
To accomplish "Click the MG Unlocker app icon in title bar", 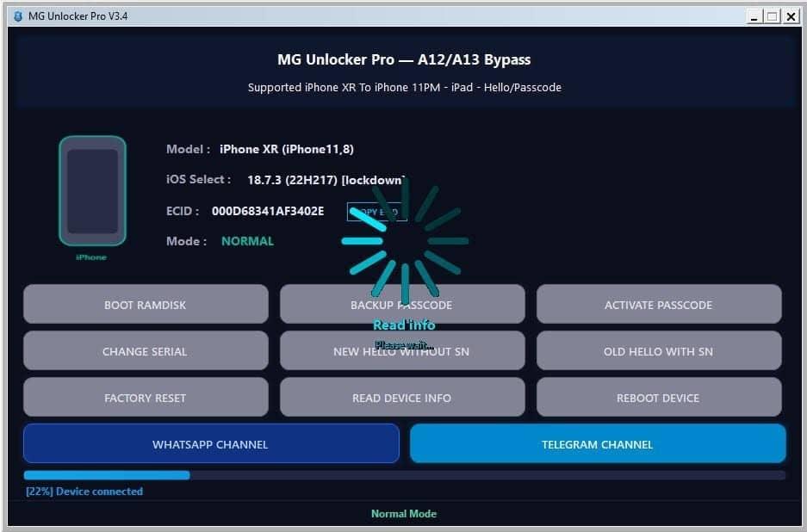I will [18, 16].
